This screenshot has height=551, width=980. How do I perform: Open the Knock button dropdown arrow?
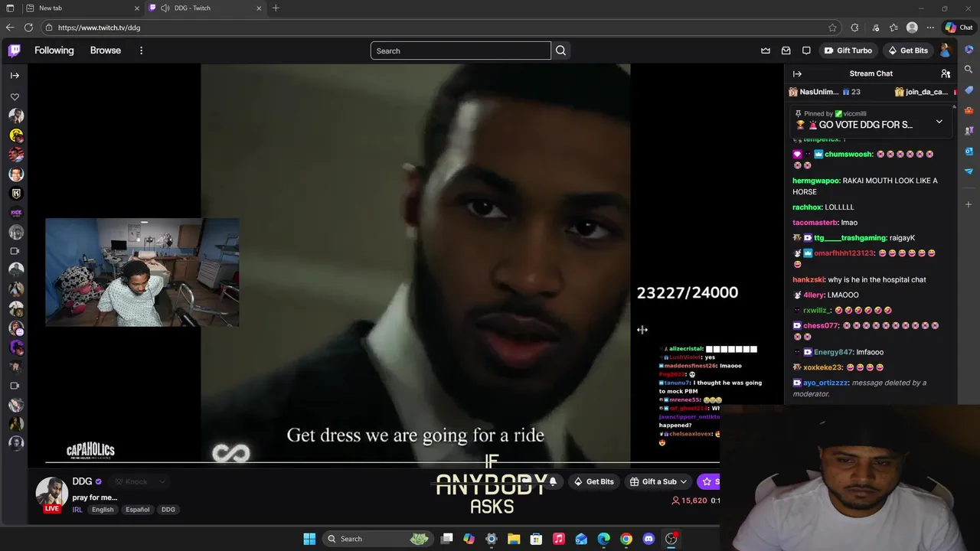pos(162,481)
